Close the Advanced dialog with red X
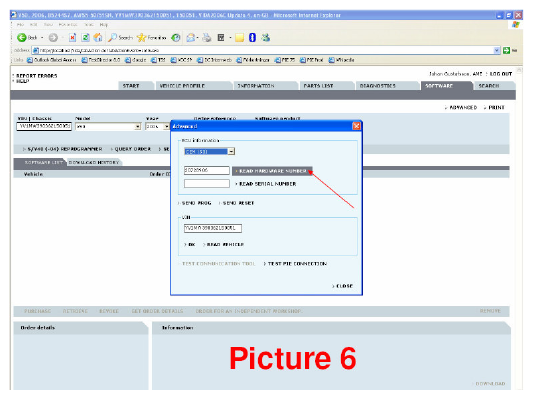The height and width of the screenshot is (399, 533). pyautogui.click(x=356, y=126)
